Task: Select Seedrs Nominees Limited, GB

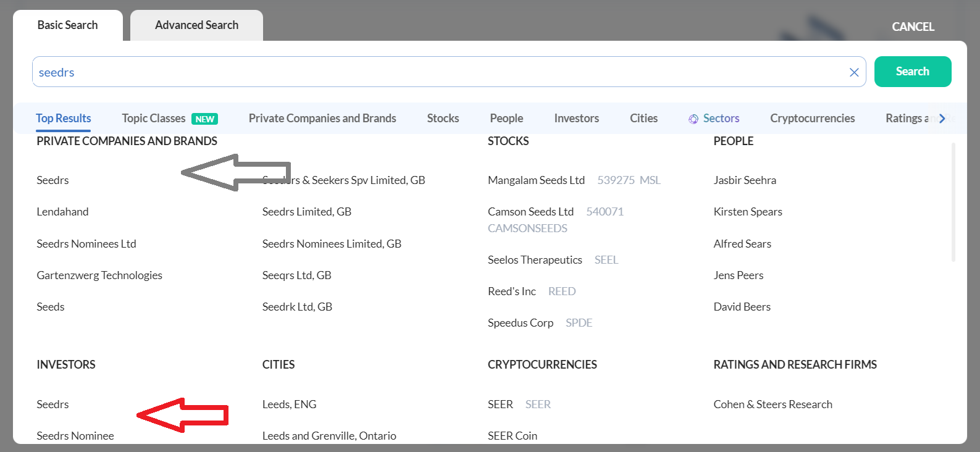Action: coord(332,244)
